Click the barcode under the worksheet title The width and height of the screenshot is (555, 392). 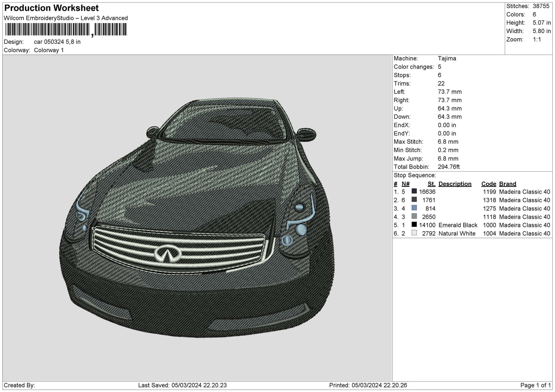(x=65, y=30)
